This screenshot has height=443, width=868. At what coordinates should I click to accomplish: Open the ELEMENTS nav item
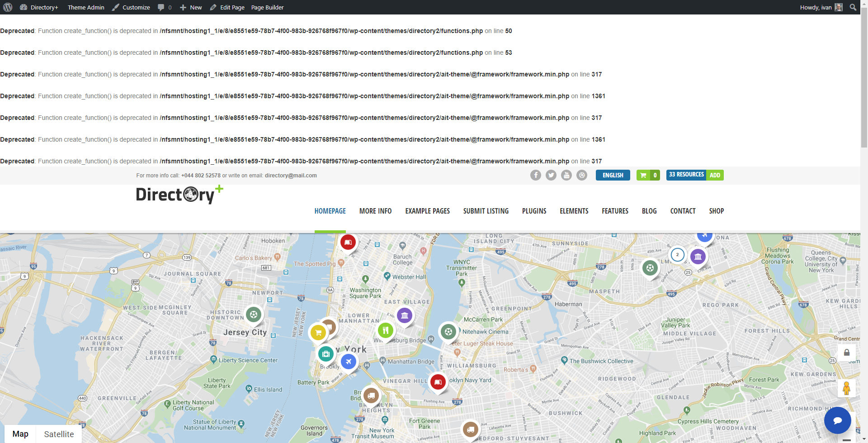tap(574, 211)
